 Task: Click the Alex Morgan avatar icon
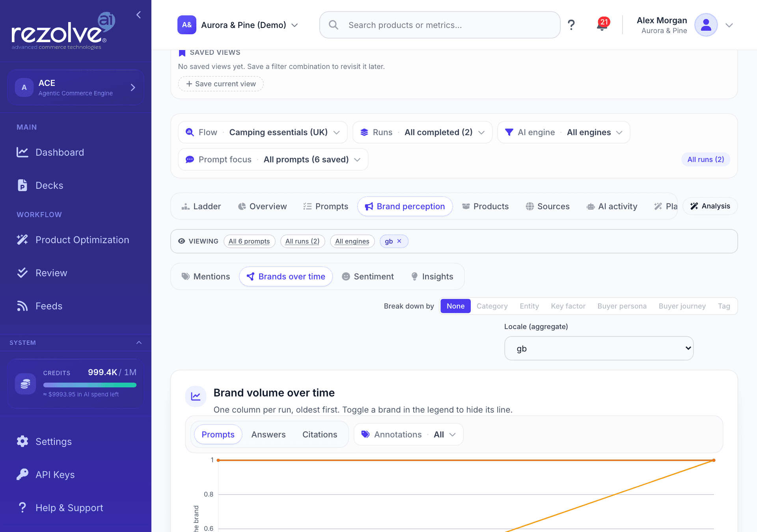tap(706, 25)
